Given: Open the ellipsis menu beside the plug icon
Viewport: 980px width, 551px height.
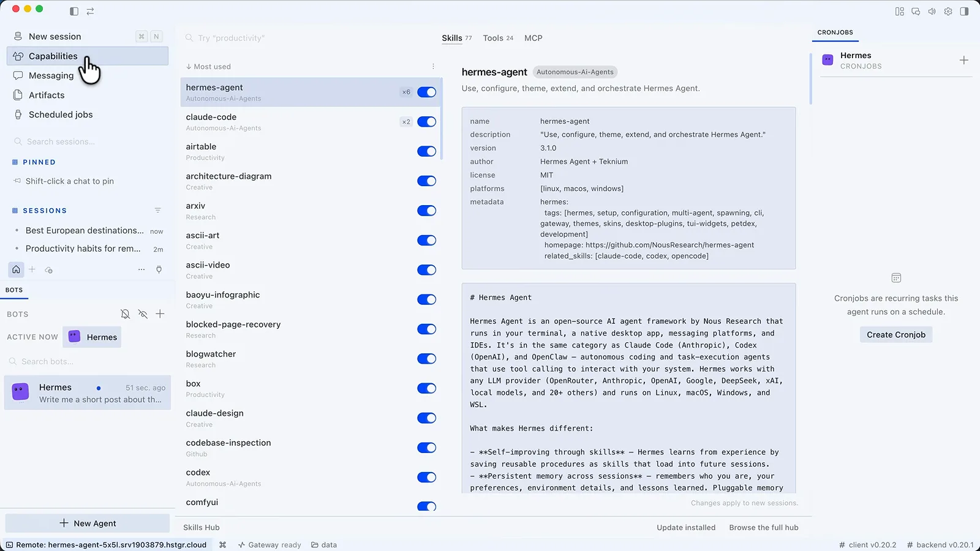Looking at the screenshot, I should tap(141, 269).
